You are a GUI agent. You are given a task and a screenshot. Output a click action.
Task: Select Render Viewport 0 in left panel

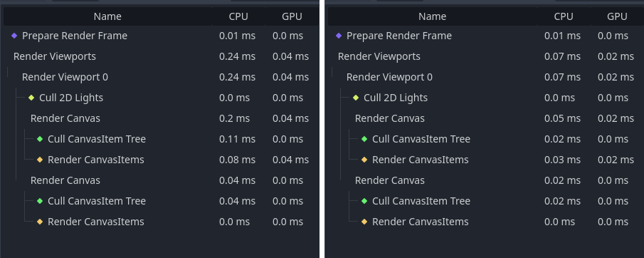click(161, 77)
